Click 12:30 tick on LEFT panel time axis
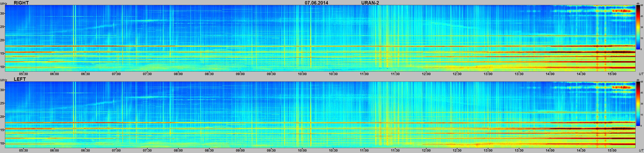Viewport: 644px width, 153px height. click(457, 150)
